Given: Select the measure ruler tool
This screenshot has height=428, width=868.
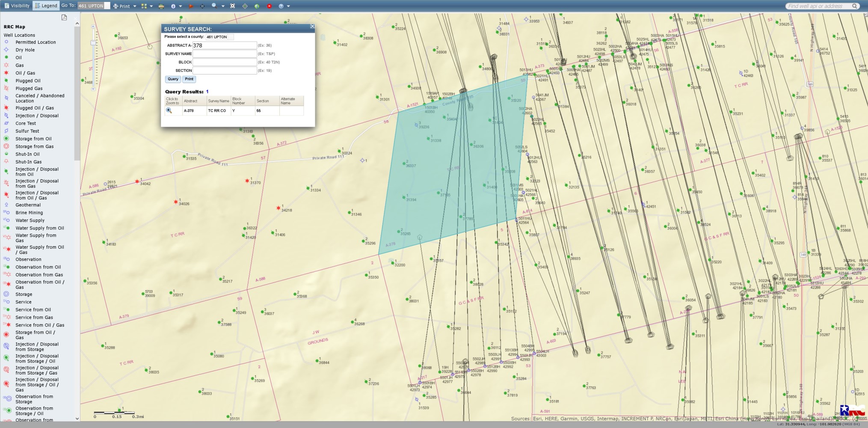Looking at the screenshot, I should click(161, 6).
